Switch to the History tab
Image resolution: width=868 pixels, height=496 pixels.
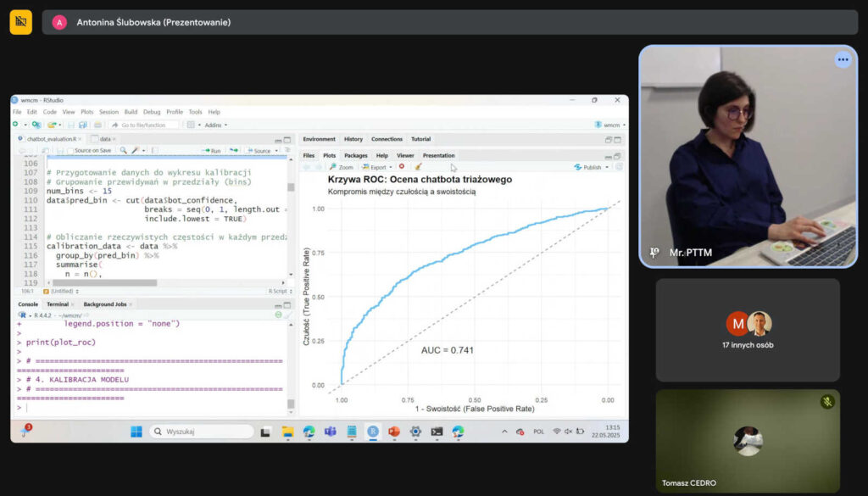[x=353, y=139]
